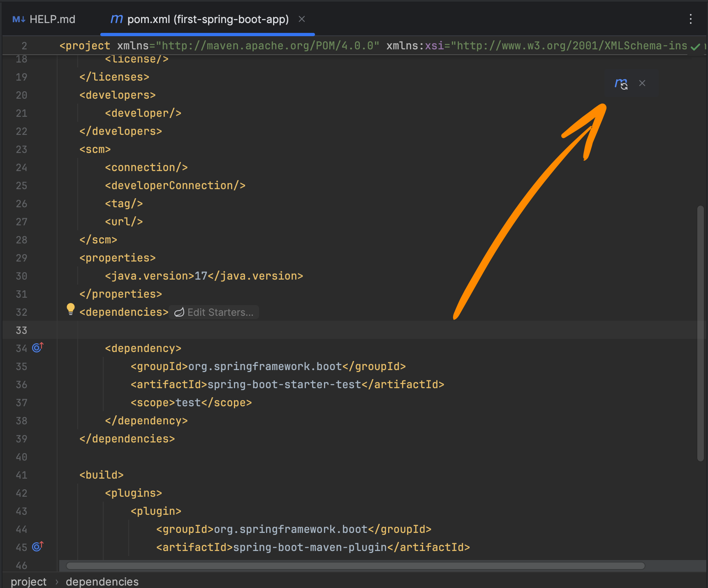Click the <plugins> tag on line 42
The image size is (708, 588).
(x=134, y=493)
